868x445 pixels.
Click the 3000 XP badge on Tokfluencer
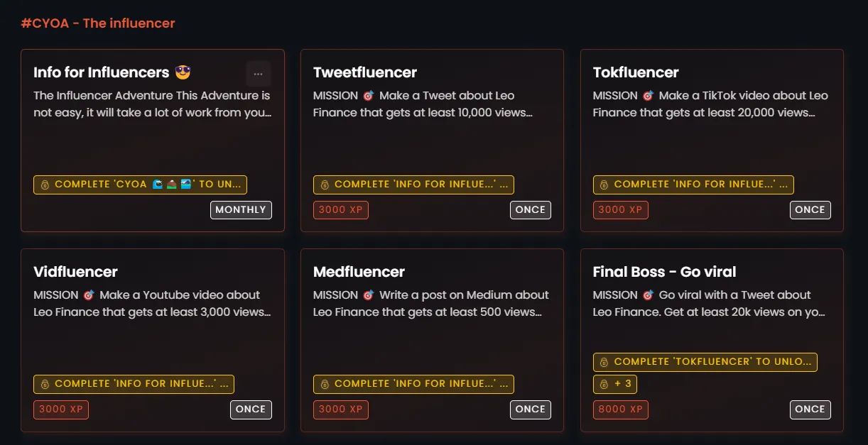tap(621, 210)
